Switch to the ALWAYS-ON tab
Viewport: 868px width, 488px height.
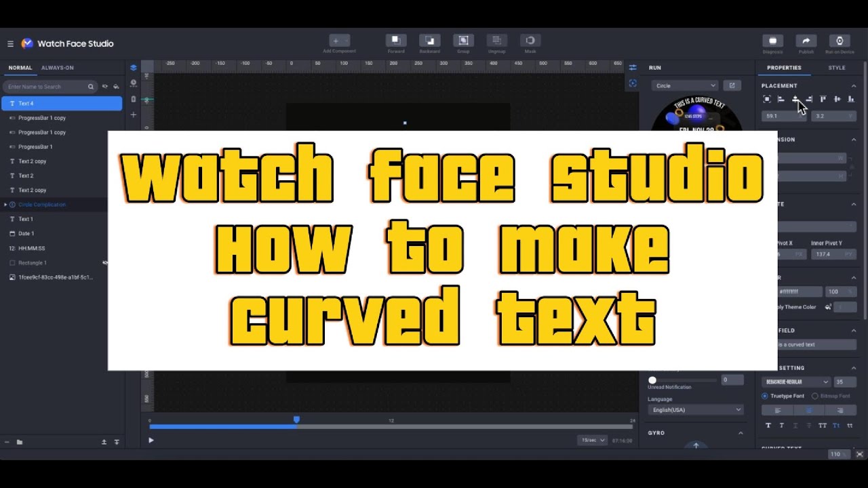pos(58,68)
